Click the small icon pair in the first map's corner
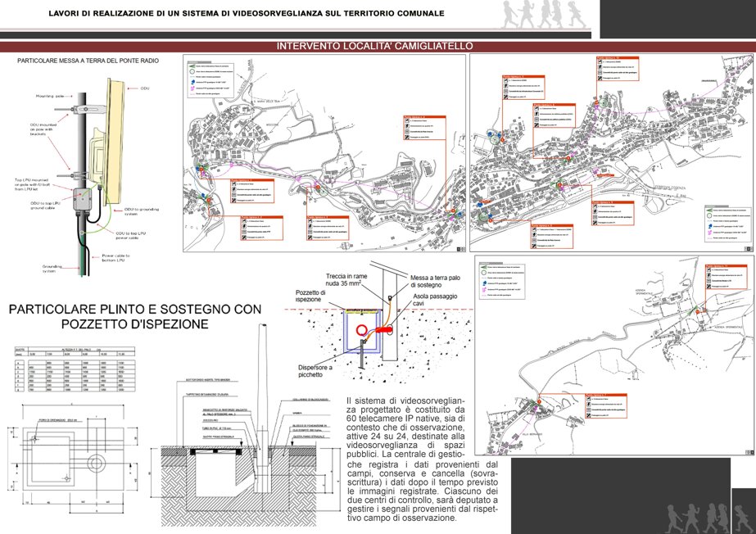Image resolution: width=756 pixels, height=534 pixels. pyautogui.click(x=461, y=249)
